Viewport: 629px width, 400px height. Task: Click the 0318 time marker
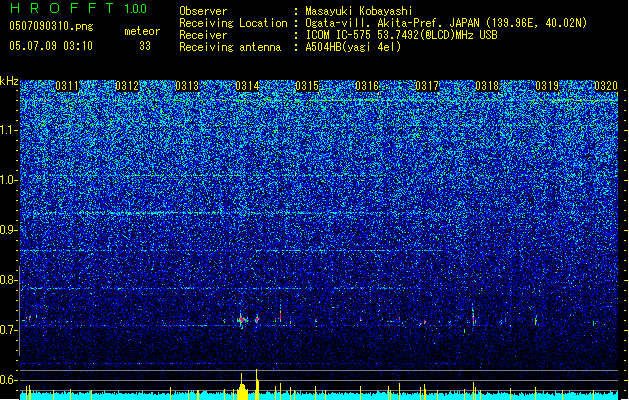(x=487, y=86)
